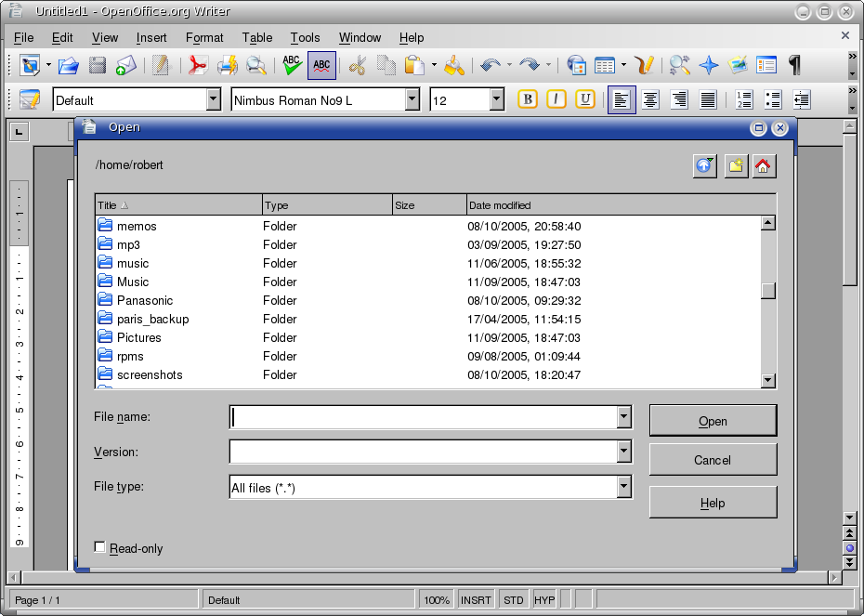This screenshot has height=616, width=864.
Task: Click the Save floppy disk icon
Action: click(x=98, y=66)
